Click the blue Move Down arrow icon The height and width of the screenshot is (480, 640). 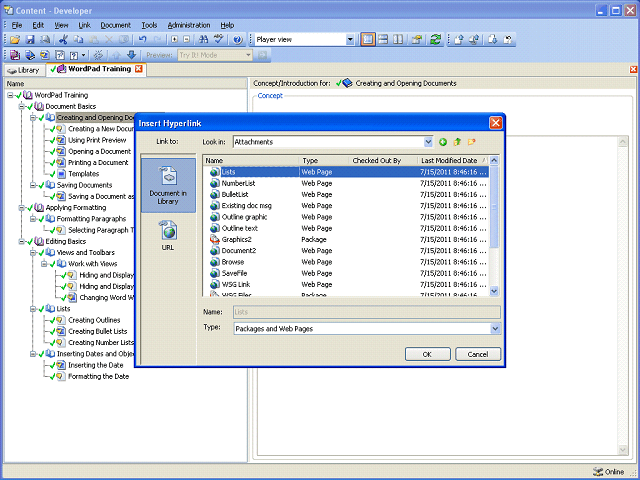pos(131,55)
